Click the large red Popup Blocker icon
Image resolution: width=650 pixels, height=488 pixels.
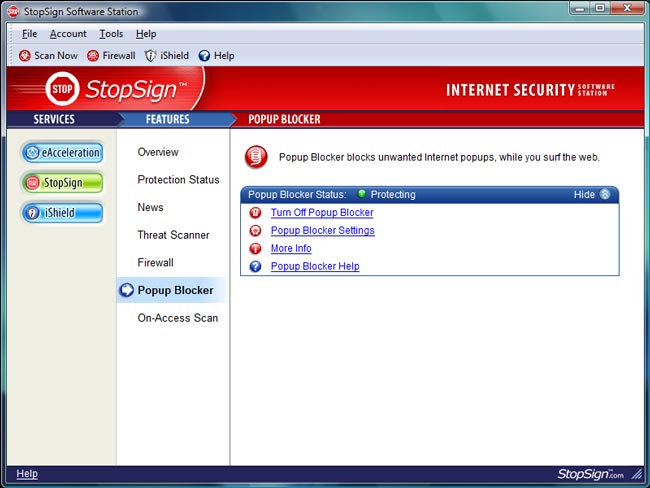(x=256, y=157)
